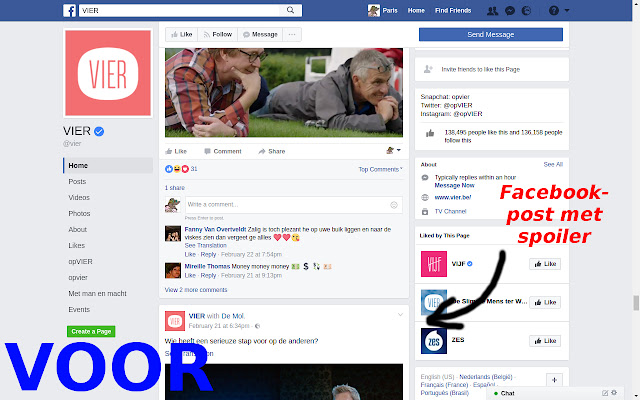Image resolution: width=640 pixels, height=400 pixels.
Task: Open the friend requests icon
Action: [493, 11]
